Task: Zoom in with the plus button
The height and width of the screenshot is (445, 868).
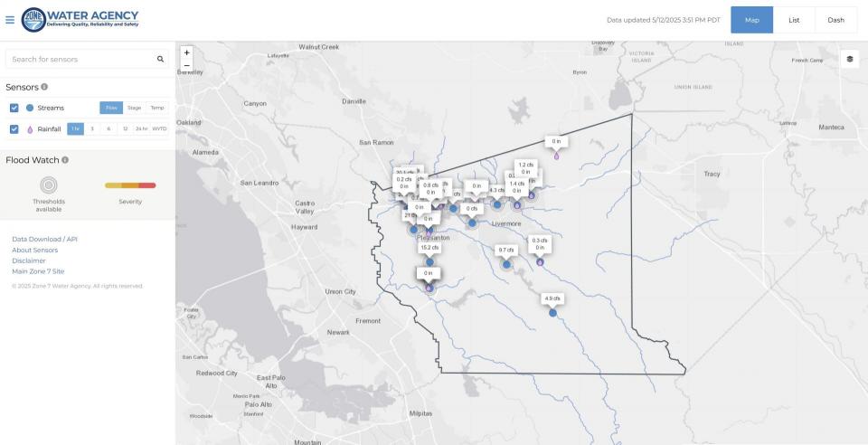Action: 187,52
